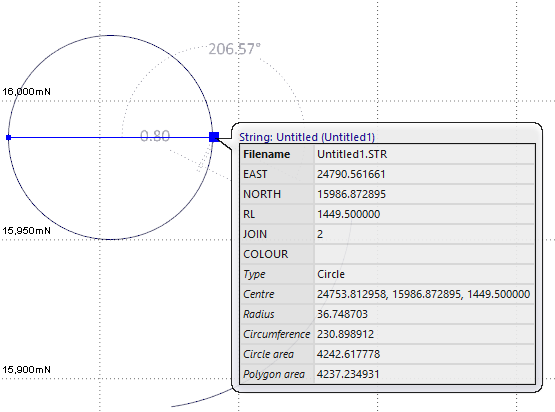Select the small blue node at circle's left edge

click(x=8, y=137)
